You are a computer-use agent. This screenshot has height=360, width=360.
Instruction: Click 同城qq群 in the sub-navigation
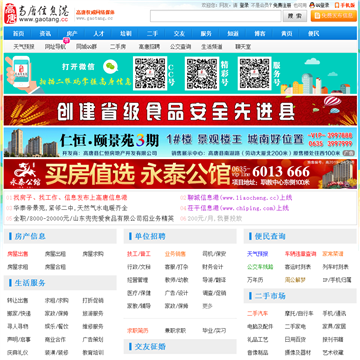[86, 47]
